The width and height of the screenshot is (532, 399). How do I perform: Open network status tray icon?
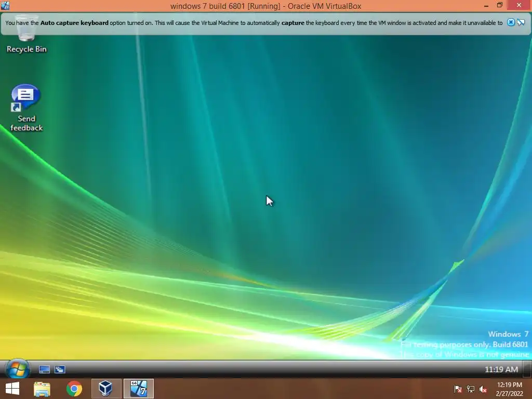[x=471, y=389]
